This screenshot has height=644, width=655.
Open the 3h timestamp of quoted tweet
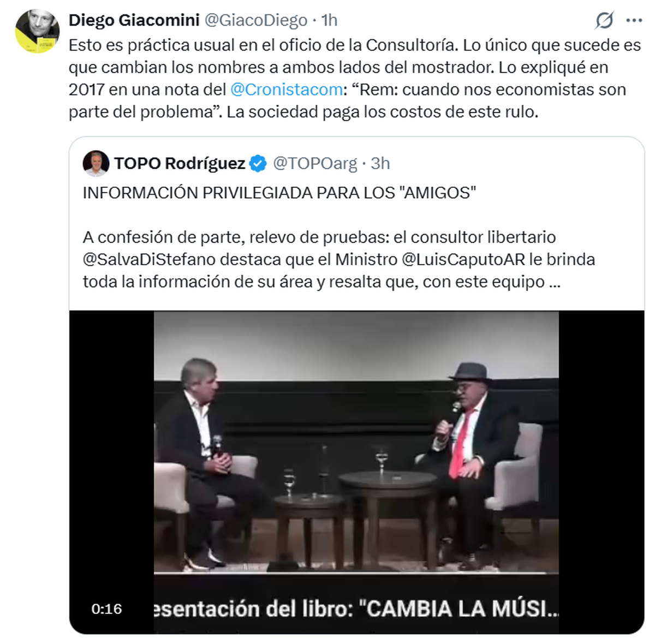(x=380, y=163)
